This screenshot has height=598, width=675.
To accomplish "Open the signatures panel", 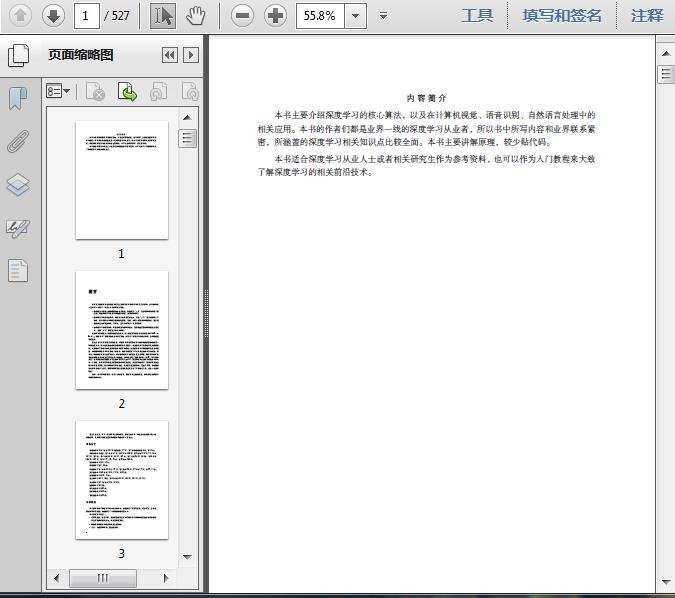I will click(18, 228).
